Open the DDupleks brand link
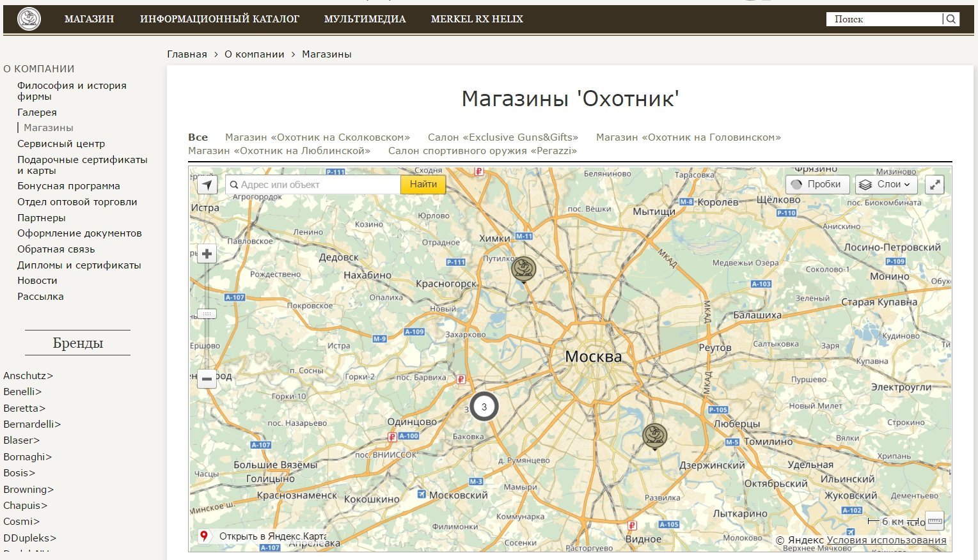This screenshot has width=978, height=560. pos(29,538)
